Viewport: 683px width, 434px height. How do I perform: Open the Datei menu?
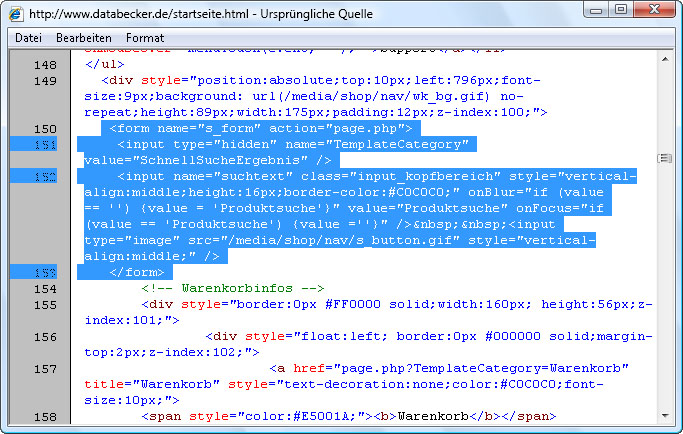coord(28,37)
